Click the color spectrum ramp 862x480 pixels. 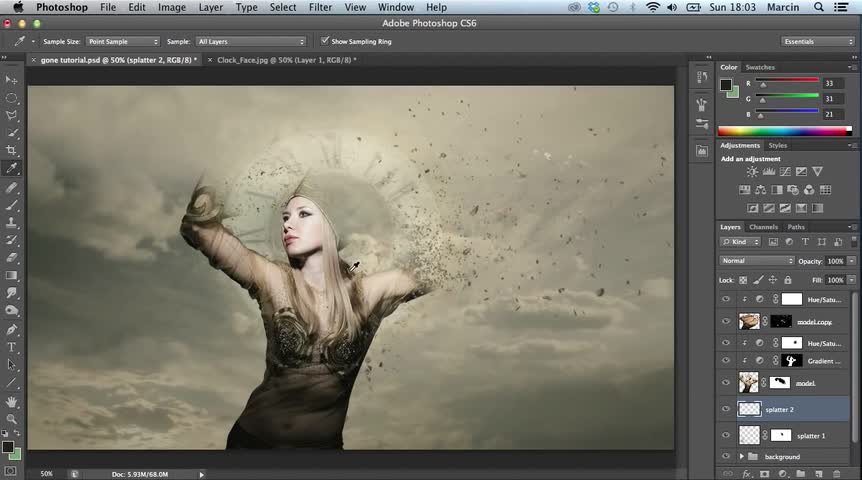click(784, 131)
